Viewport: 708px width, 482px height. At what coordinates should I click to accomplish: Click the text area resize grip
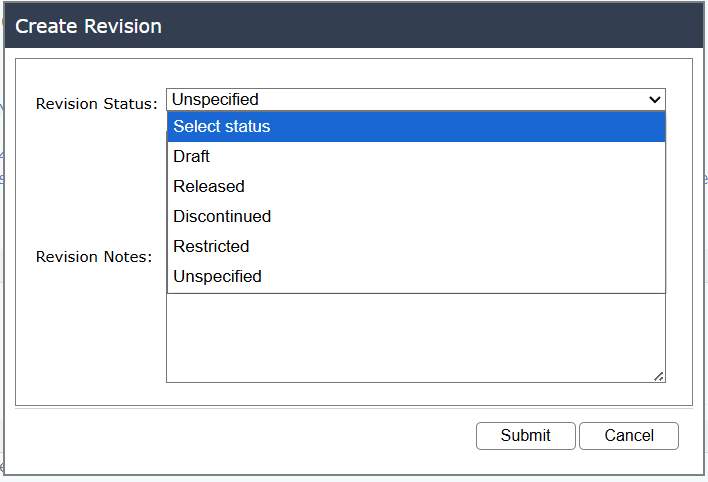click(x=659, y=376)
